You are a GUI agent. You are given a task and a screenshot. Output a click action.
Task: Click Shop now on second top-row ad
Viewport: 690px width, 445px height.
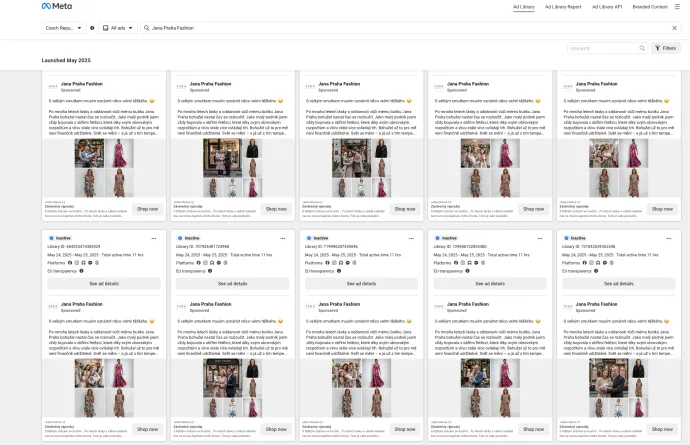(x=276, y=209)
